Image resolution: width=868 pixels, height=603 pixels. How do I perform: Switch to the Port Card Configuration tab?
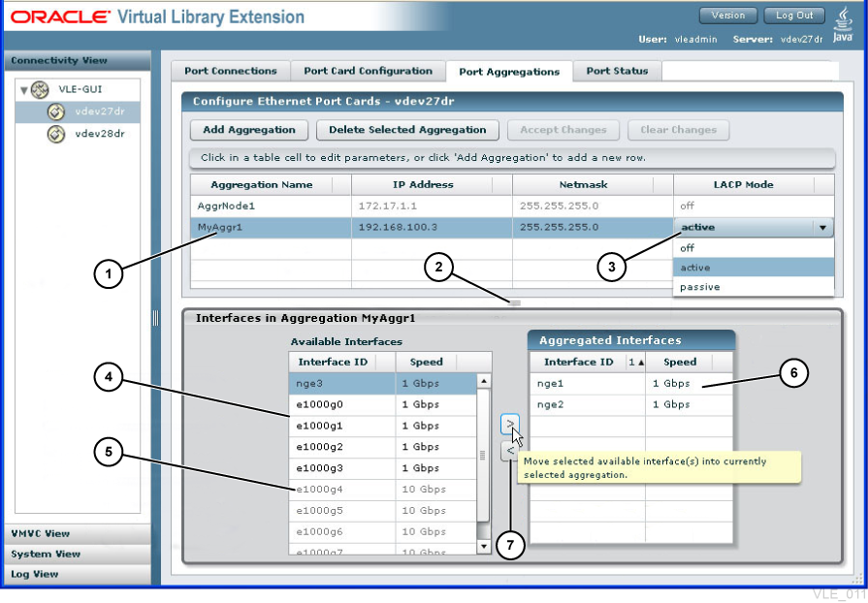(368, 71)
